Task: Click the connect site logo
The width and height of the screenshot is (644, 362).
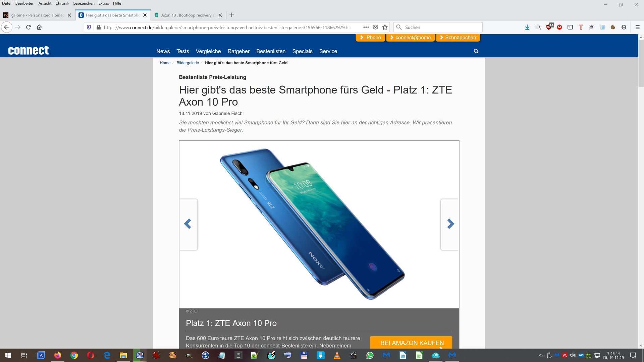Action: [x=28, y=50]
